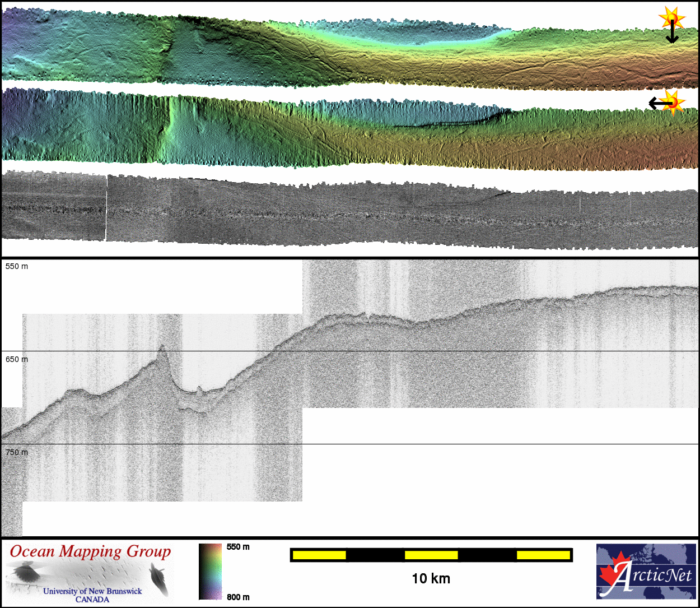
Task: Click the 550 m label beside color legend
Action: (238, 547)
